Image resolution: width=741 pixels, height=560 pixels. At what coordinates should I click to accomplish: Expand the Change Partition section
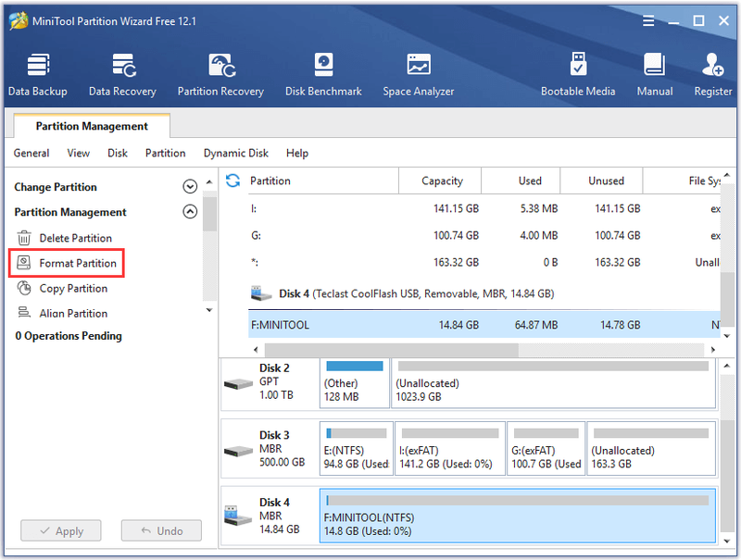point(190,186)
